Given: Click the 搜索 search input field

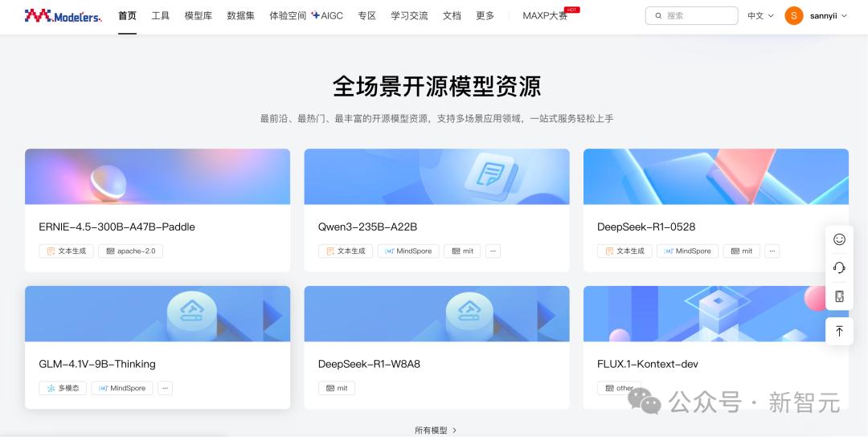Looking at the screenshot, I should point(691,16).
